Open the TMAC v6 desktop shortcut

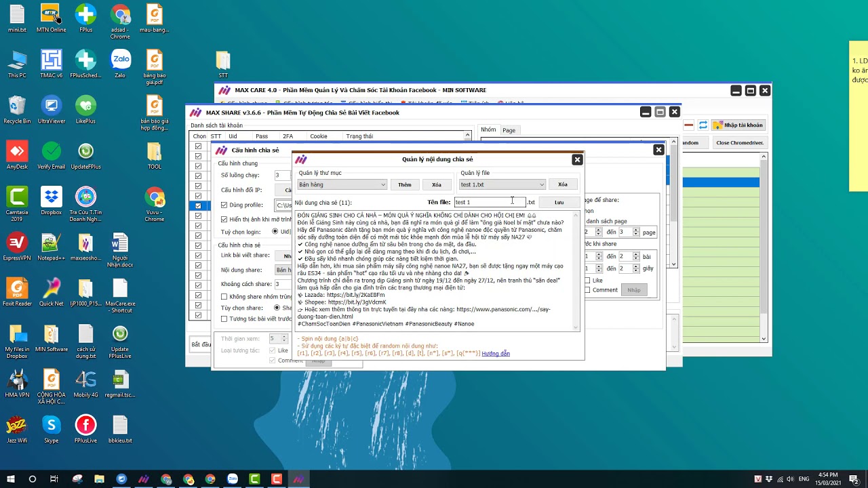point(51,63)
